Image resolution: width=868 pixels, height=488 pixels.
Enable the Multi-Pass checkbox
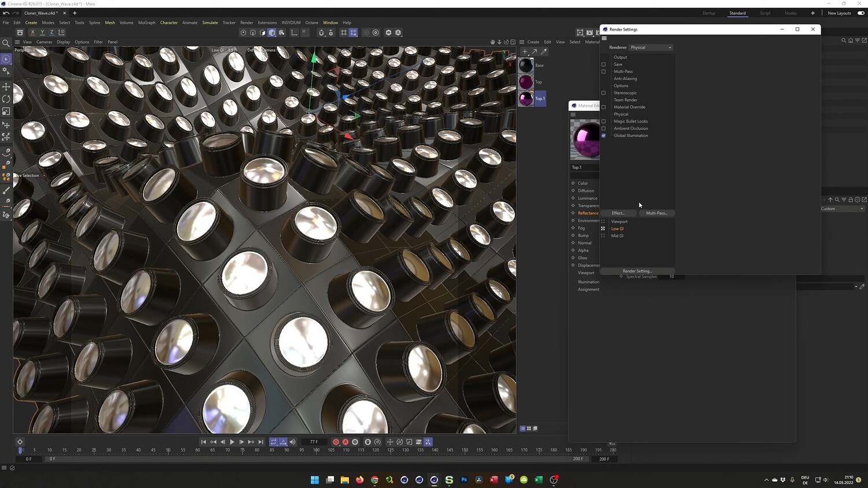[x=604, y=72]
